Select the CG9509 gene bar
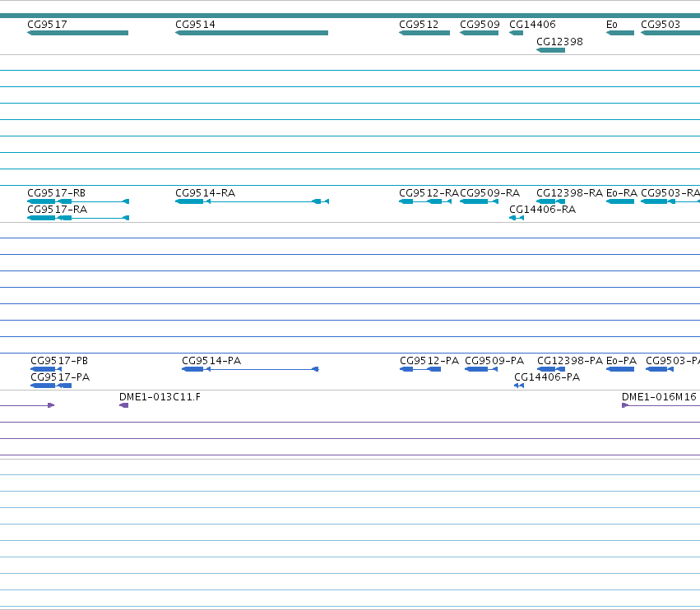The image size is (700, 610). pos(479,33)
